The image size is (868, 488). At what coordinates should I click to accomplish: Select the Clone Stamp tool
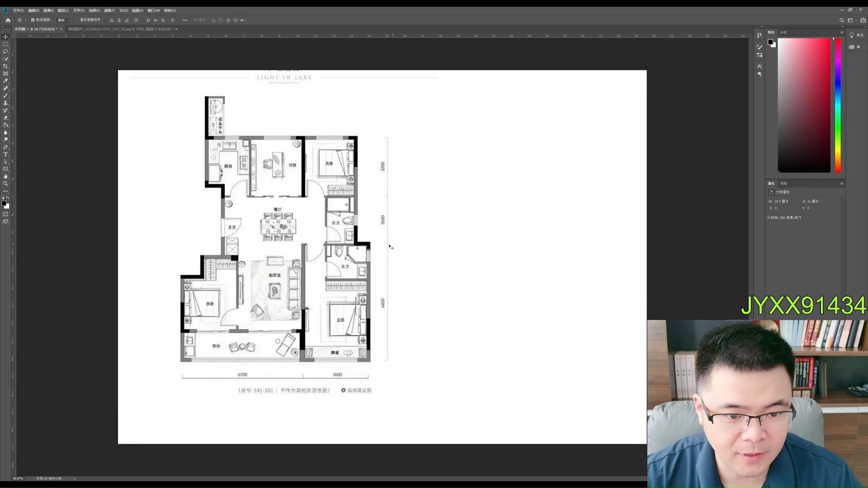coord(5,103)
